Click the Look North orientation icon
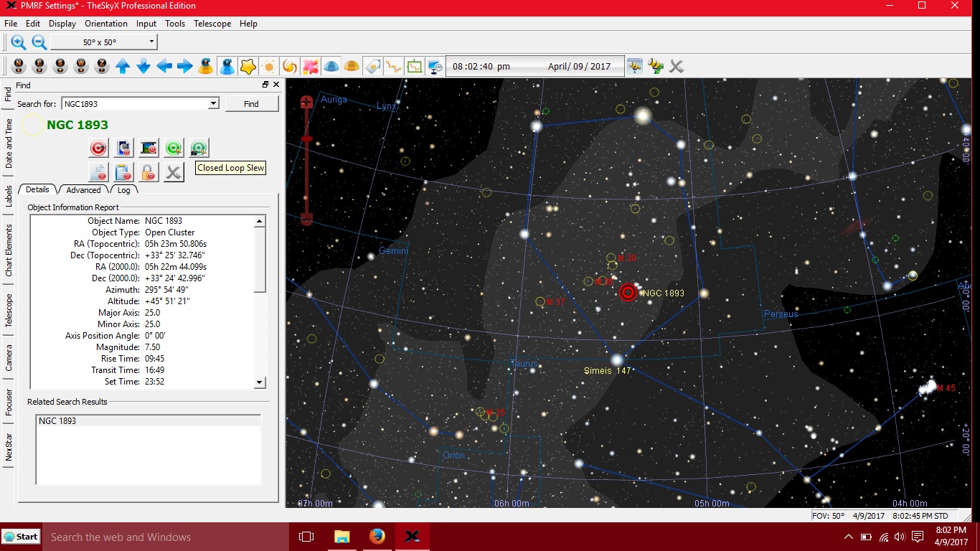The height and width of the screenshot is (551, 980). tap(18, 66)
